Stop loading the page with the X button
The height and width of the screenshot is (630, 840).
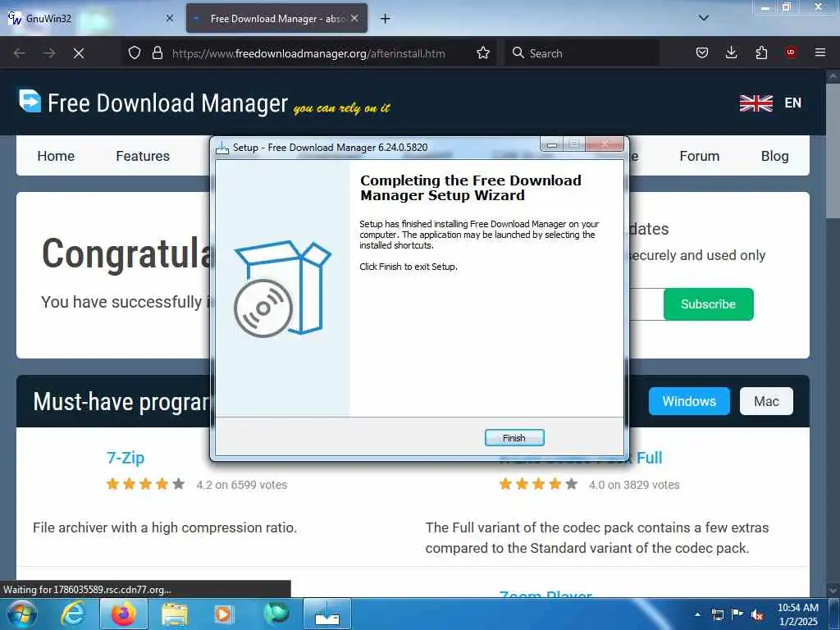79,53
